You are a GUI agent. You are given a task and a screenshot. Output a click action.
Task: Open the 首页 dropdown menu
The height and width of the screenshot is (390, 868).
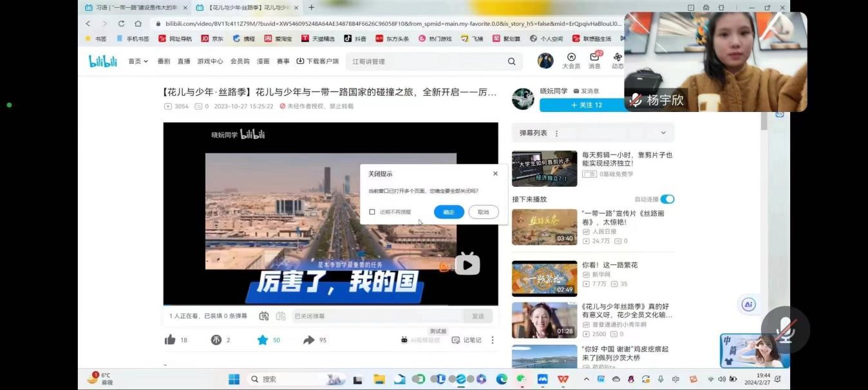coord(138,62)
